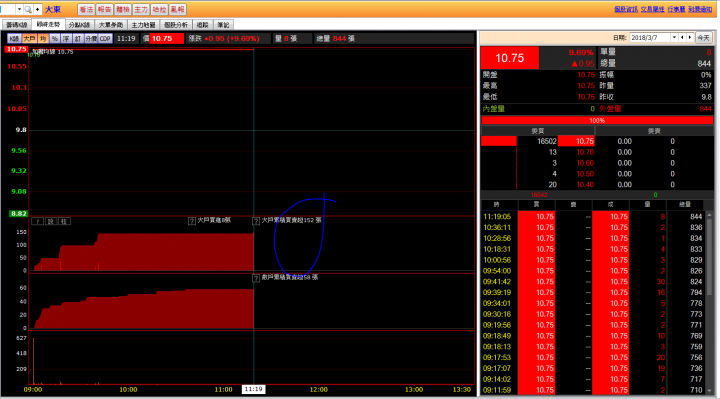Screen dimensions: 720x399
Task: Switch to the 追蹤 tab
Action: click(202, 25)
